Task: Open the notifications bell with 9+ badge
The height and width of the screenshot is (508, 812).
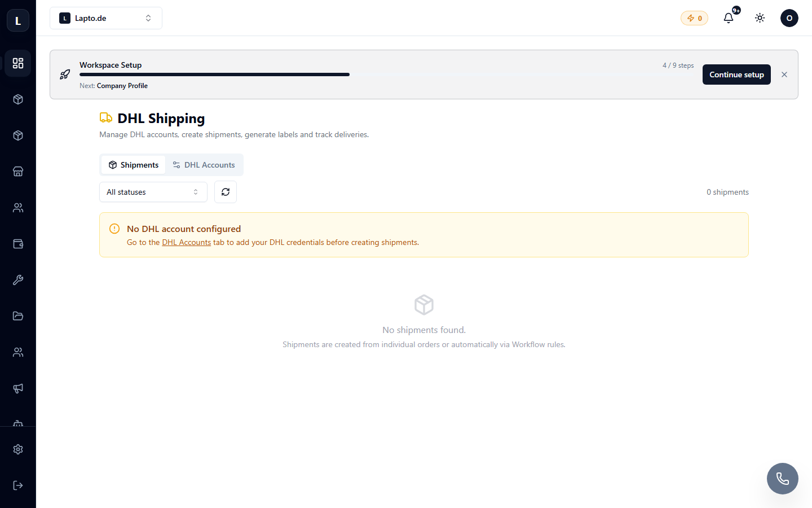Action: [729, 18]
